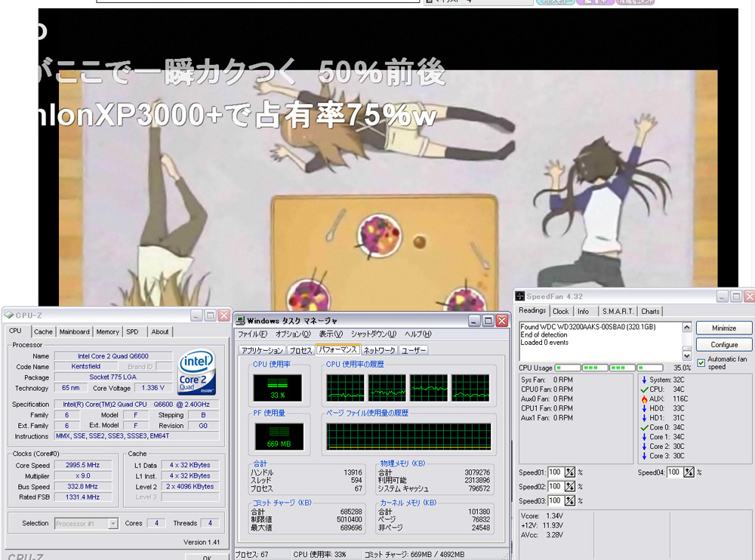
Task: Click the down arrow icon beside HD1
Action: click(644, 418)
